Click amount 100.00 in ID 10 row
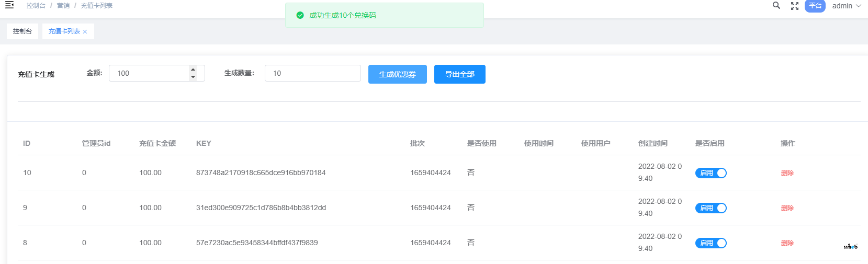The height and width of the screenshot is (264, 868). [150, 173]
